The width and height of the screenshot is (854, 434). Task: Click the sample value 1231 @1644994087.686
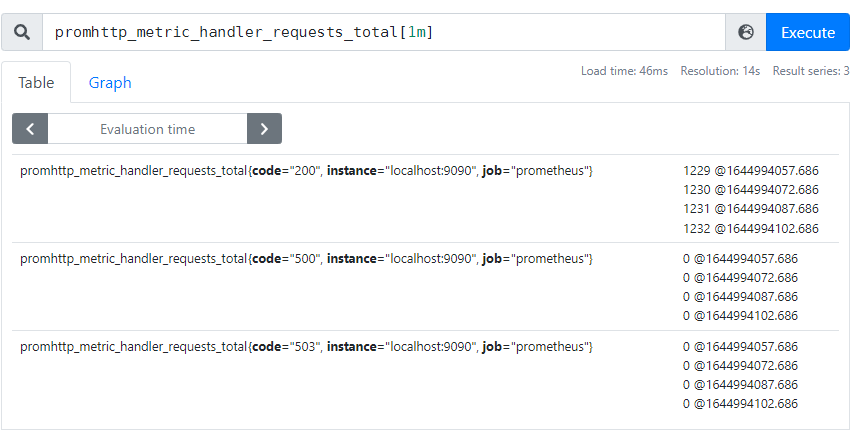[750, 209]
